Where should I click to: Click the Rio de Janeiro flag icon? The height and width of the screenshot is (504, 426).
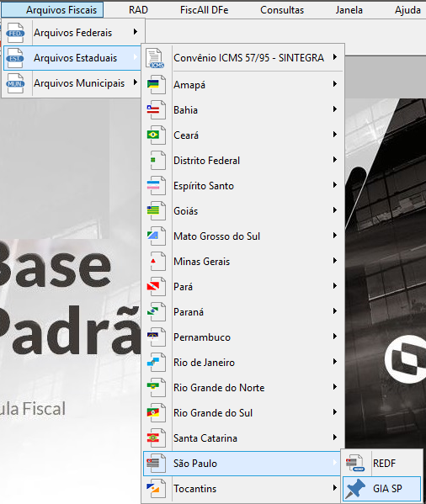tap(157, 363)
